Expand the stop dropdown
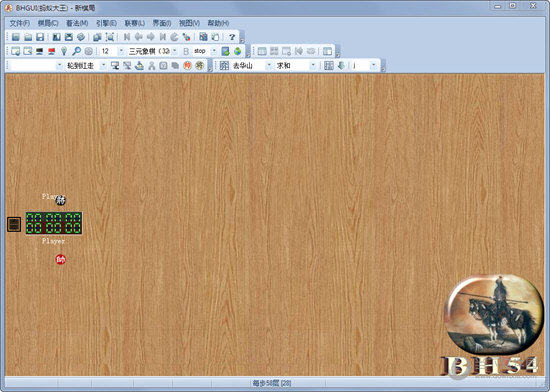 (x=214, y=51)
